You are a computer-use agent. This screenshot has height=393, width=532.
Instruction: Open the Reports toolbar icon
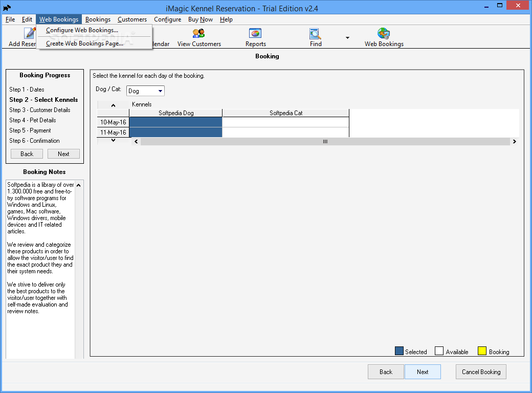point(255,33)
